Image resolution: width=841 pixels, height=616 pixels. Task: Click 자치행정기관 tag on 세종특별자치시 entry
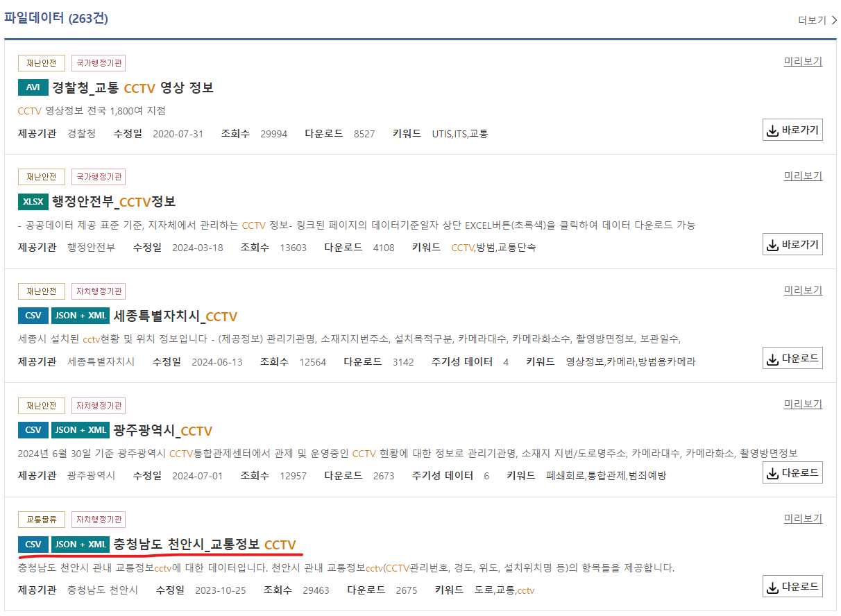(x=99, y=291)
